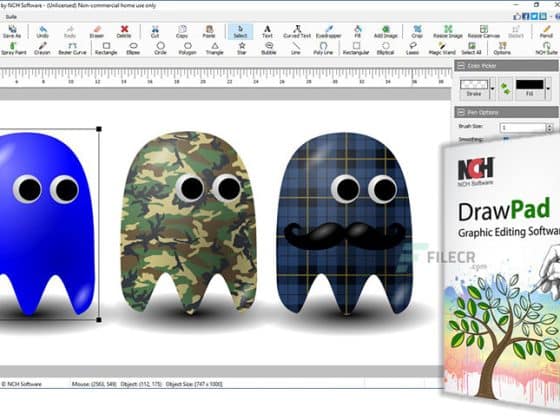Screen dimensions: 560x420
Task: Open the Options dialog
Action: click(x=502, y=48)
